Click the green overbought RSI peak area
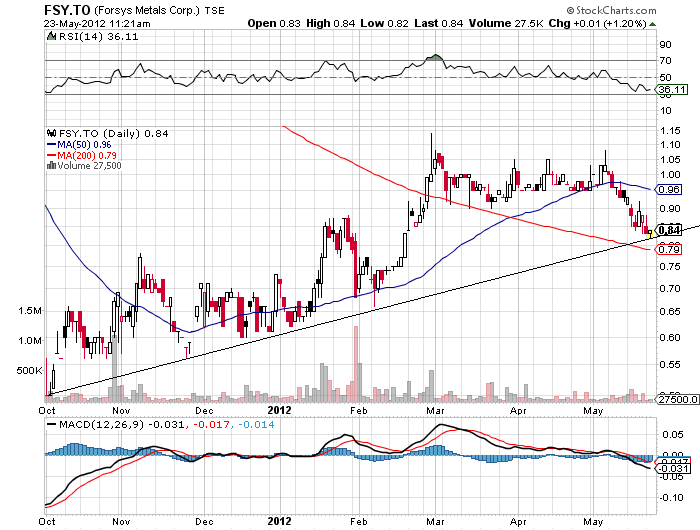This screenshot has height=530, width=700. pos(435,58)
